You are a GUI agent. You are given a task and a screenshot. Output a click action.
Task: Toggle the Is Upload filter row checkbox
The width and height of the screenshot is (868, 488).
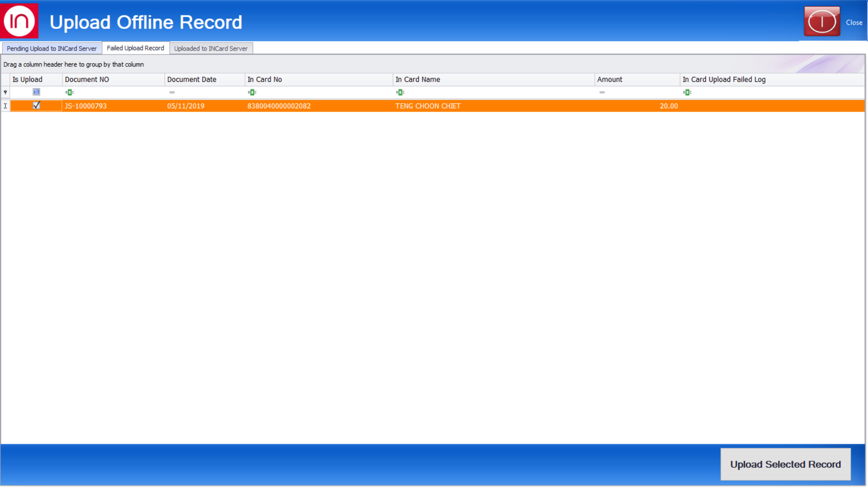37,92
